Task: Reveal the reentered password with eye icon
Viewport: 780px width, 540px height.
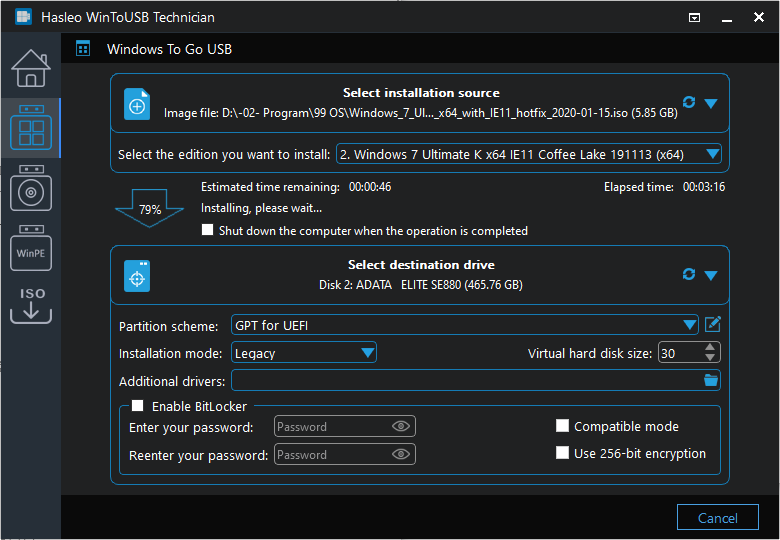Action: click(x=400, y=454)
